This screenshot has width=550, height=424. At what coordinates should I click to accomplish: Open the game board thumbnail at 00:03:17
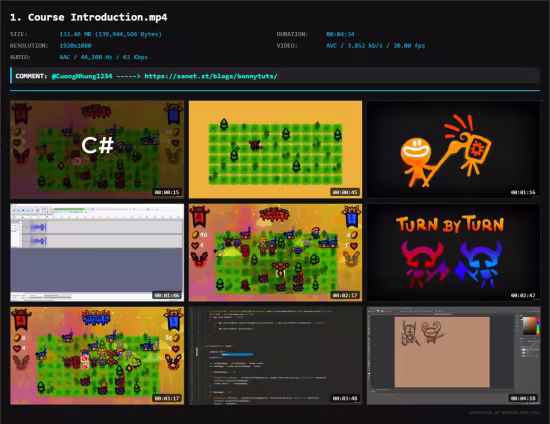tap(97, 356)
